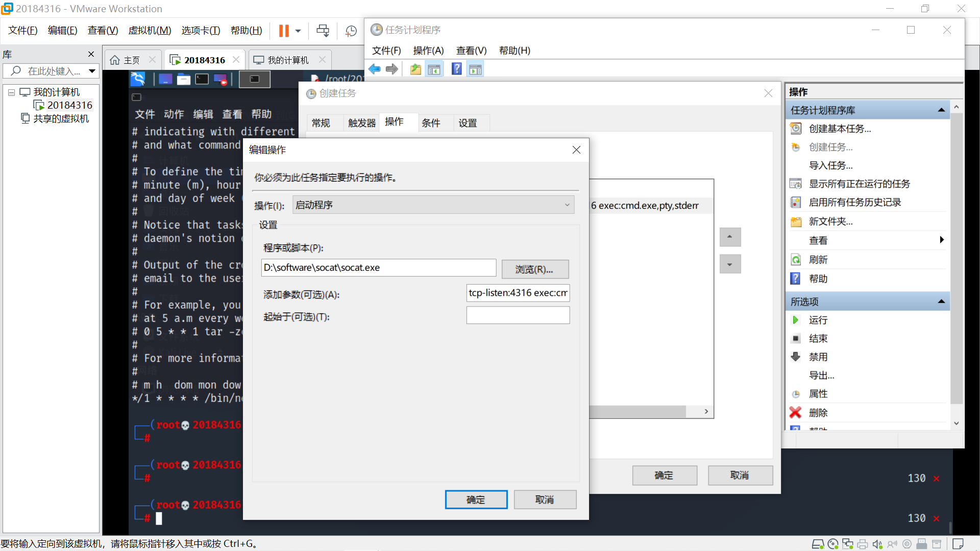Open the library search dropdown arrow
Viewport: 980px width, 551px height.
click(92, 71)
